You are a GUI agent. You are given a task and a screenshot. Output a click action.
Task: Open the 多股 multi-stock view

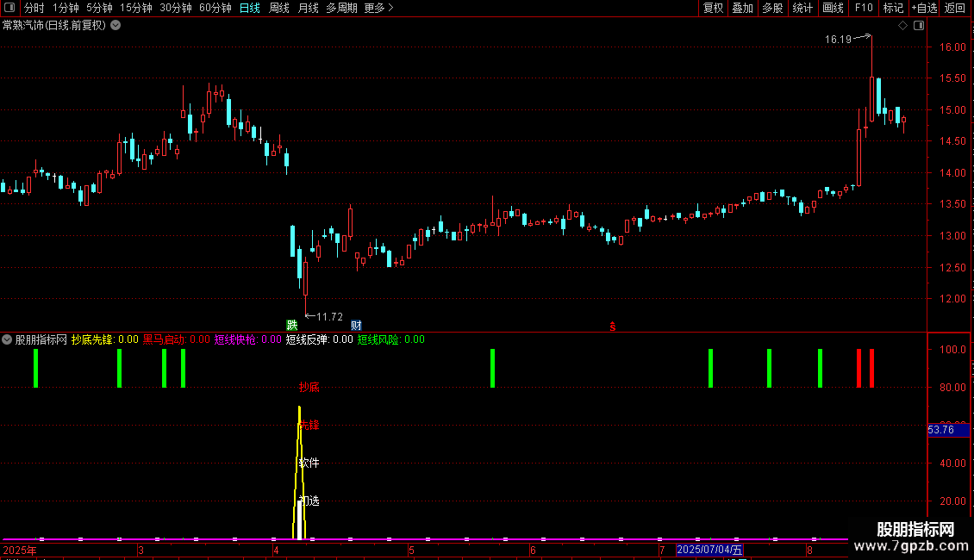773,8
